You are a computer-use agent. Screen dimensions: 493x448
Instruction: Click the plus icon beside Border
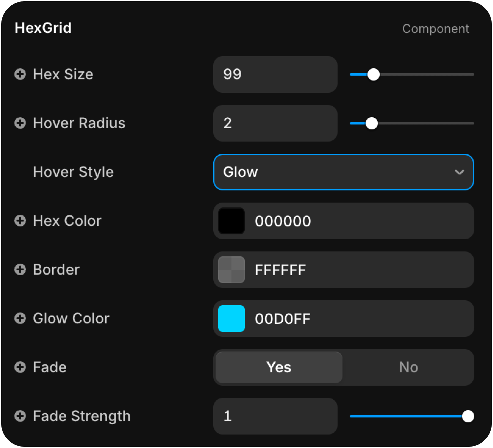pyautogui.click(x=20, y=269)
